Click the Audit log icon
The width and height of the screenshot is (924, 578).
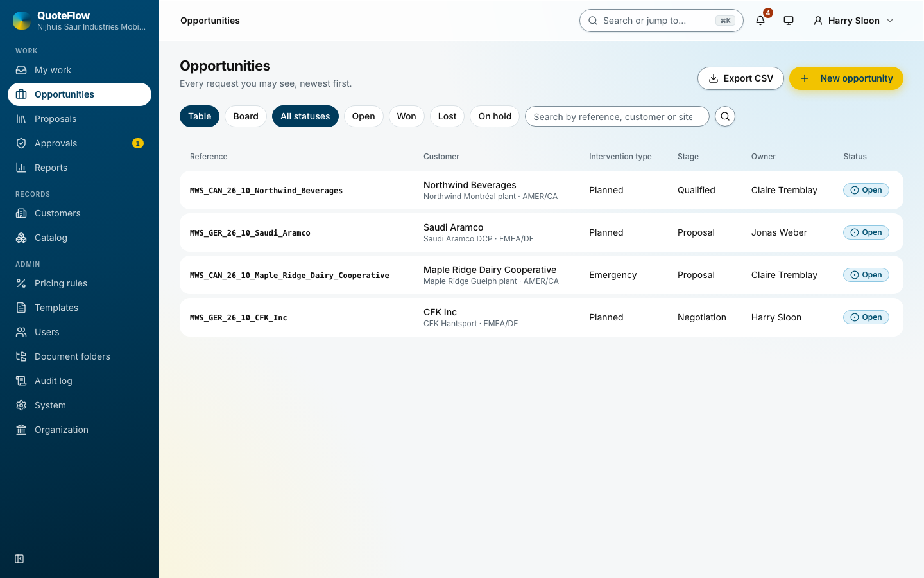tap(21, 381)
